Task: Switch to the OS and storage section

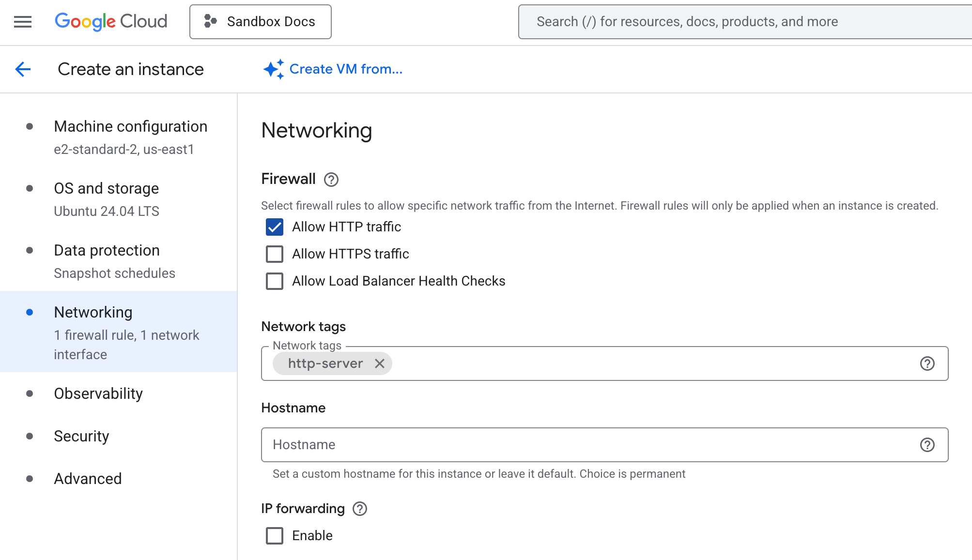Action: coord(107,188)
